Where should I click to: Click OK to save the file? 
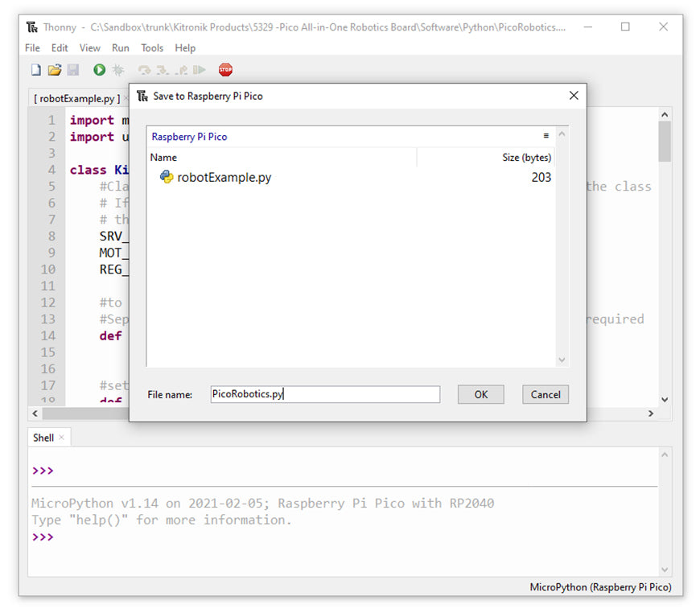coord(480,394)
